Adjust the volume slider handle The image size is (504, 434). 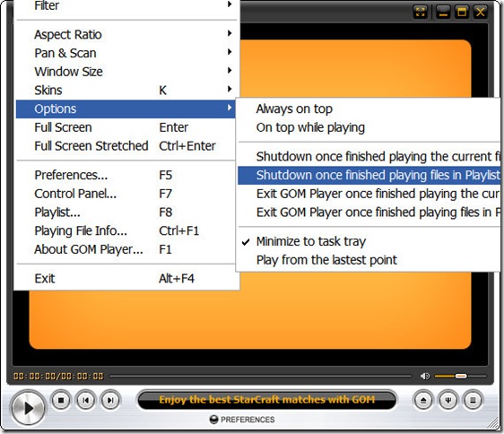pos(461,376)
